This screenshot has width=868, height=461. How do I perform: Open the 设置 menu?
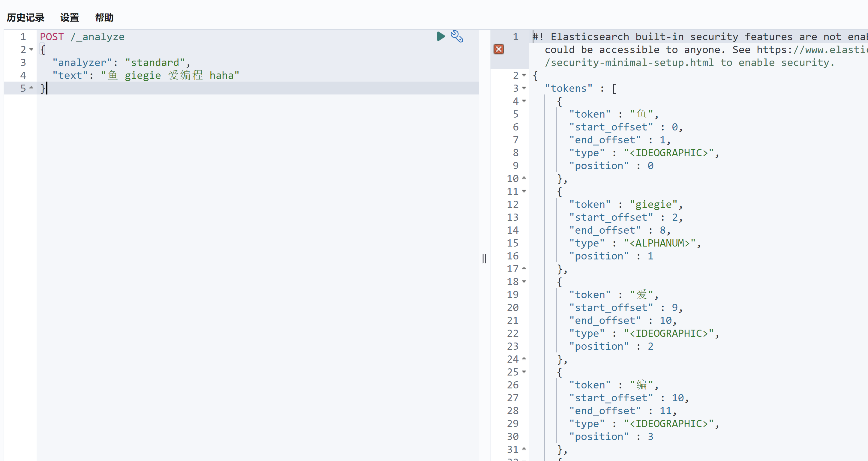(70, 17)
